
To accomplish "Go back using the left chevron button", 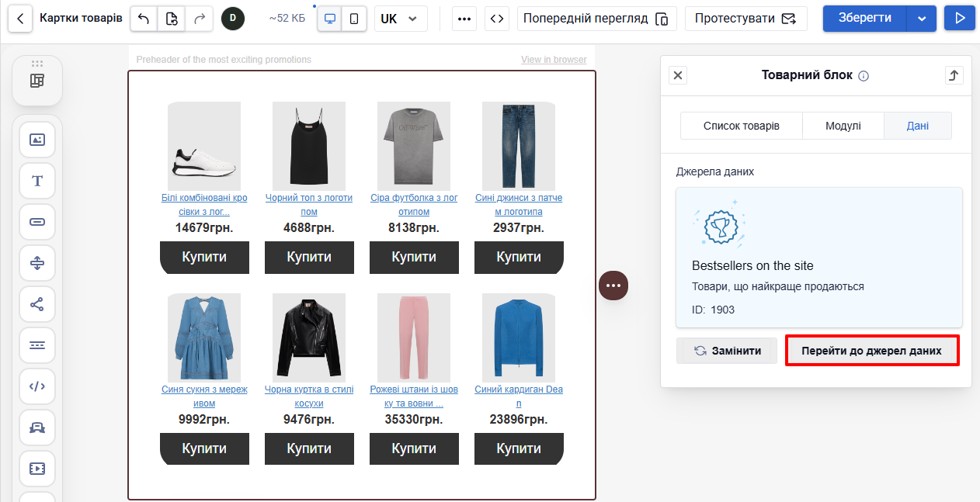I will [20, 19].
